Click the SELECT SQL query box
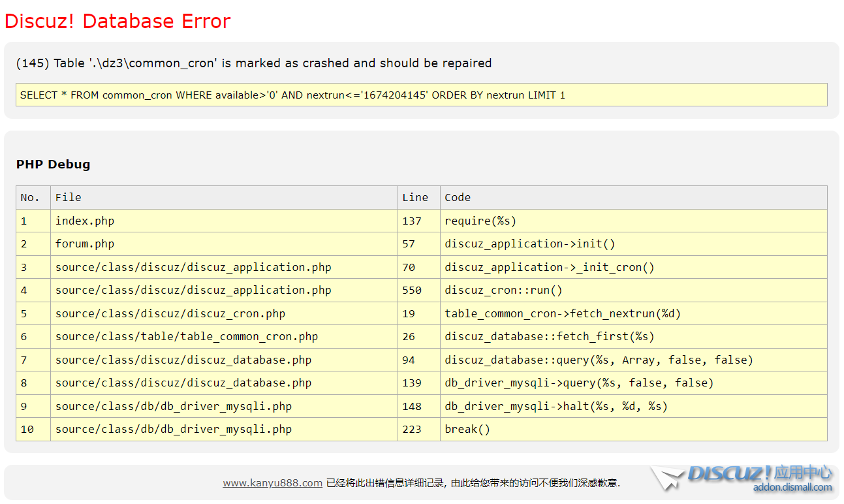 [x=421, y=95]
